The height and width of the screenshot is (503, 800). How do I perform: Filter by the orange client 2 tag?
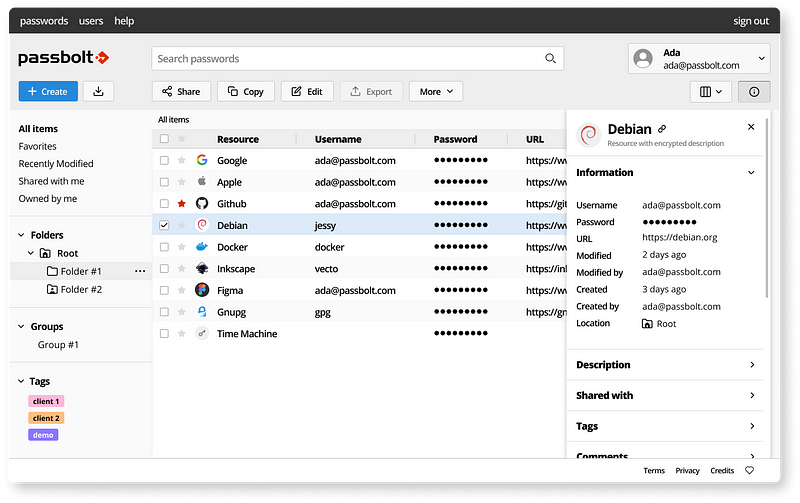pyautogui.click(x=46, y=418)
